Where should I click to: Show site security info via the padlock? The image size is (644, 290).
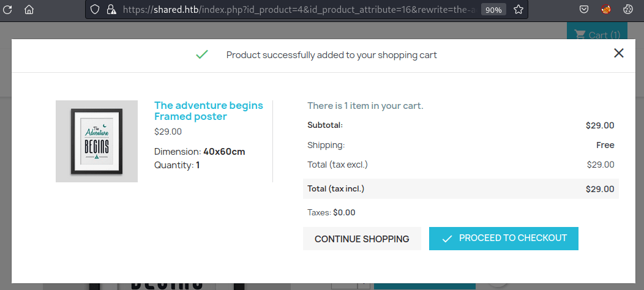pyautogui.click(x=110, y=9)
